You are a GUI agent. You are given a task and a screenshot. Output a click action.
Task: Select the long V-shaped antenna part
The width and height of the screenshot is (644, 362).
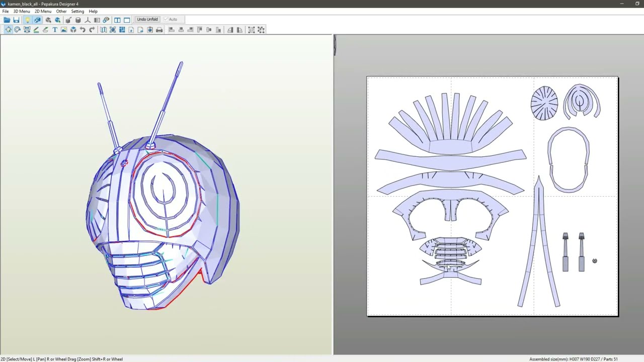click(539, 241)
